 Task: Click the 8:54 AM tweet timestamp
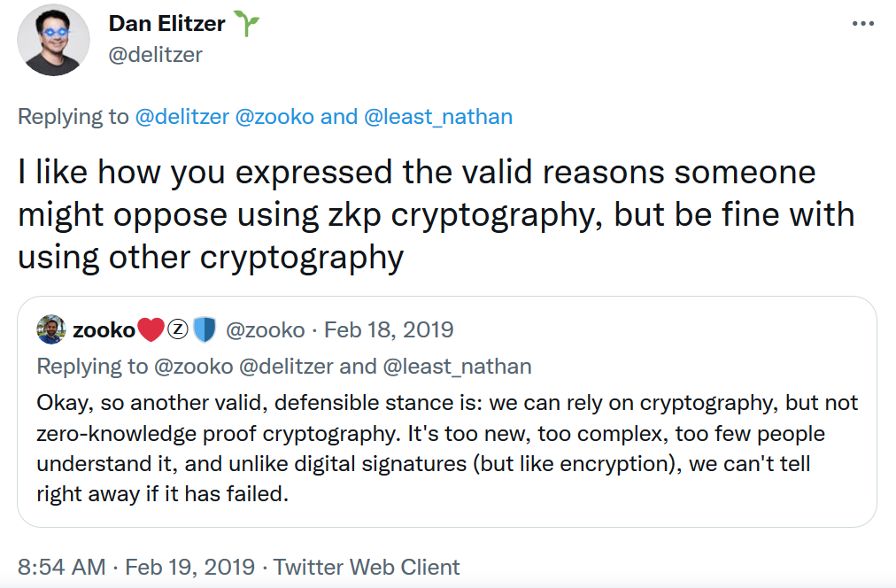tap(62, 567)
